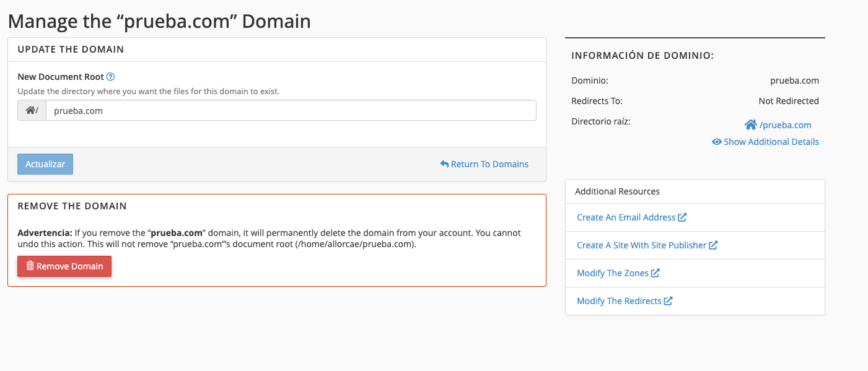Click external-link icon after Modify The Redirects
This screenshot has width=868, height=371.
669,301
